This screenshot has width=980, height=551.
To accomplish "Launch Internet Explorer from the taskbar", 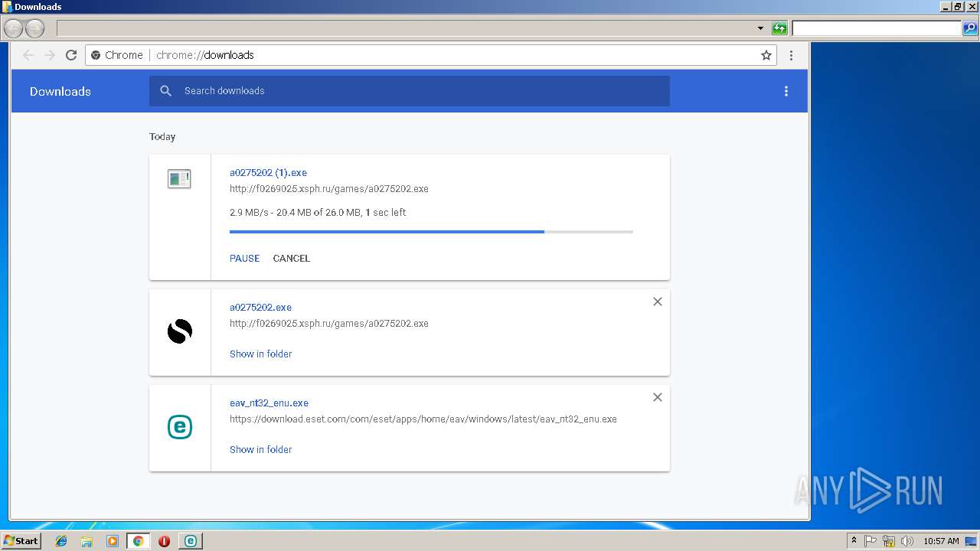I will (61, 541).
